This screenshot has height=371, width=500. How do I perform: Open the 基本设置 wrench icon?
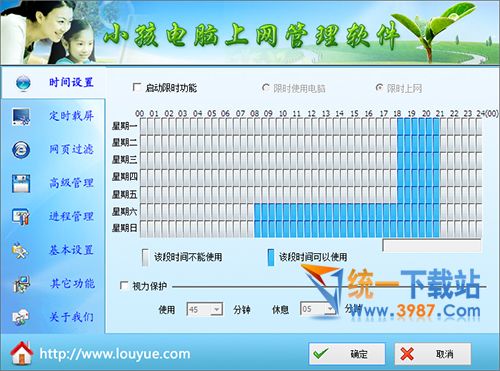point(21,251)
